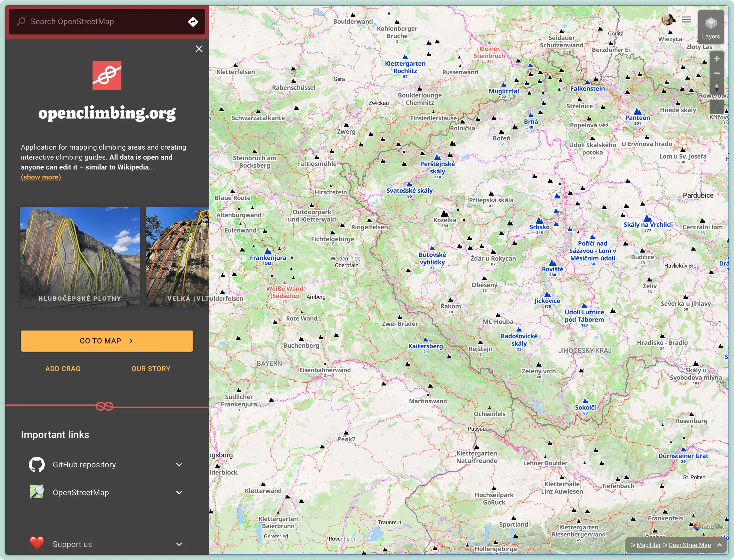Screen dimensions: 734x560
Task: Click the GitHub logo in Important links
Action: [x=37, y=464]
